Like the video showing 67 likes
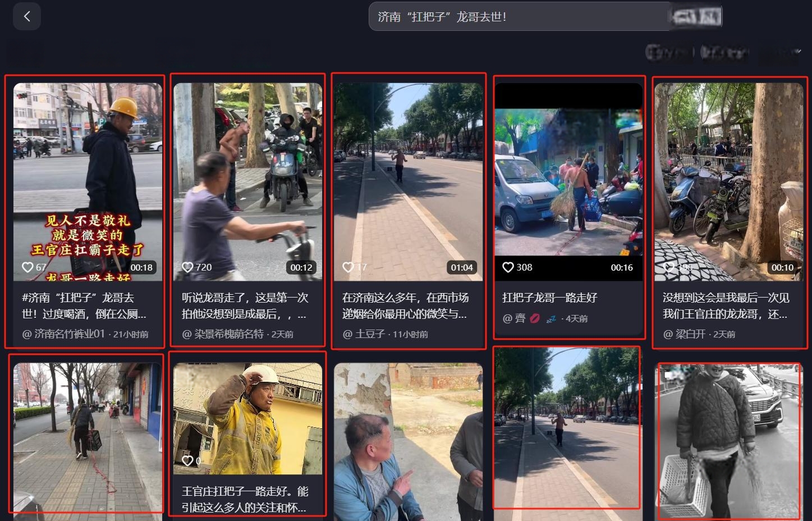Screen dimensions: 812x521 point(27,267)
